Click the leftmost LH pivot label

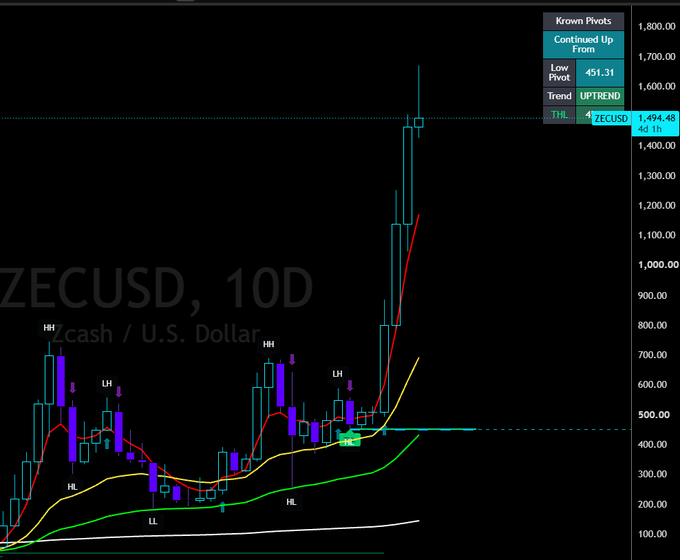(107, 383)
